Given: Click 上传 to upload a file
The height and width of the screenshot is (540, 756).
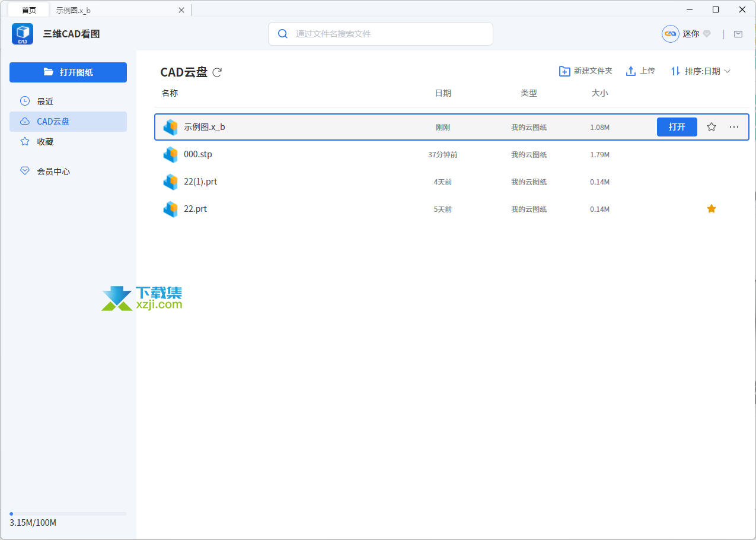Looking at the screenshot, I should 641,71.
